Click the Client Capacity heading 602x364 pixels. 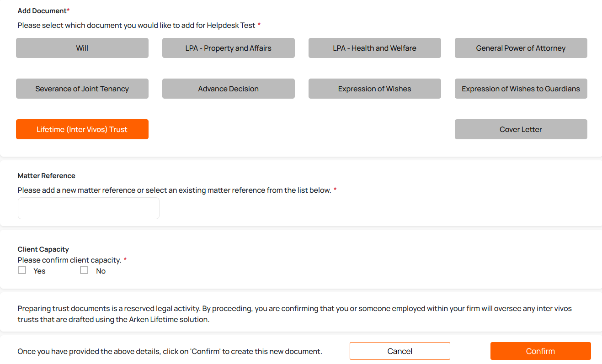click(43, 249)
